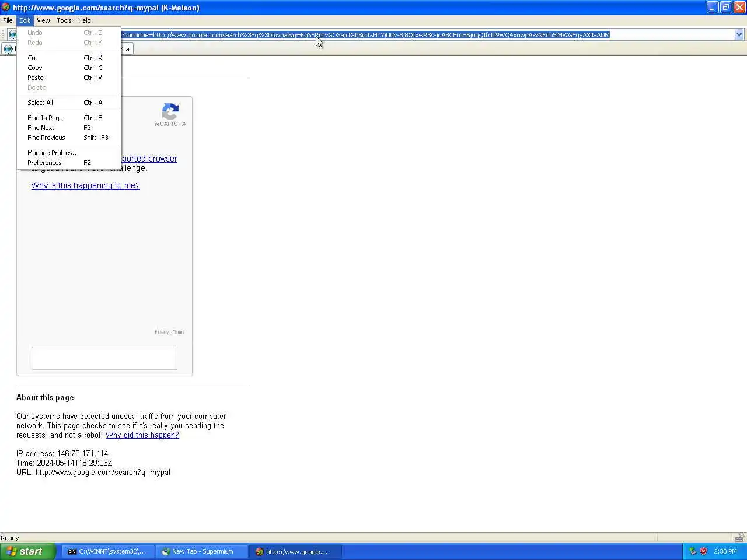This screenshot has height=560, width=747.
Task: Click the google.com K-Meleon taskbar button
Action: point(295,551)
